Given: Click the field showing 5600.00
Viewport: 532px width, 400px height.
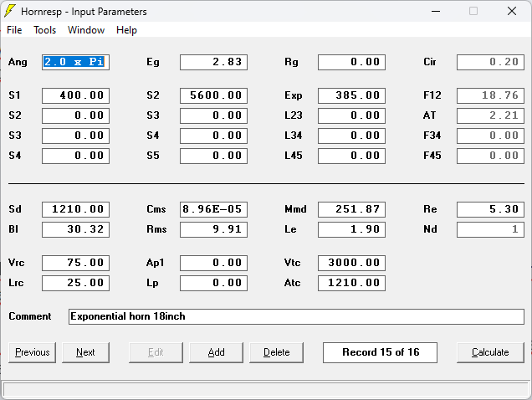Looking at the screenshot, I should 214,95.
